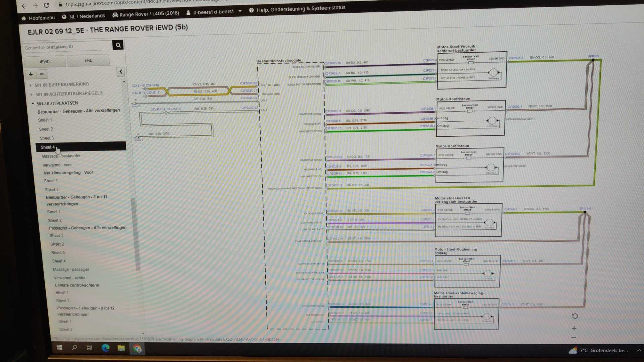The height and width of the screenshot is (362, 644).
Task: Reset diagram view with rotate icon
Action: (x=575, y=316)
